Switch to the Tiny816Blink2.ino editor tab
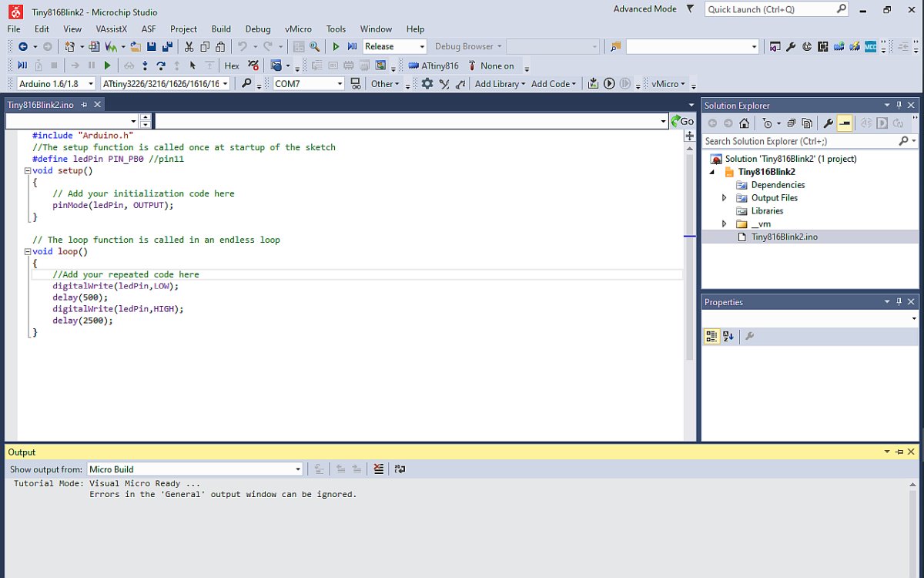Viewport: 924px width, 578px height. click(x=41, y=105)
